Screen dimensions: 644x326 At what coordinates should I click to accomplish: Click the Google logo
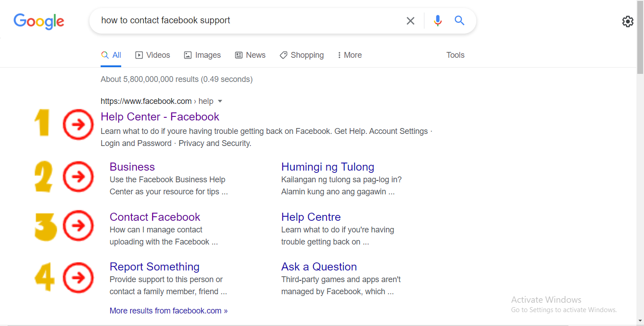[39, 21]
